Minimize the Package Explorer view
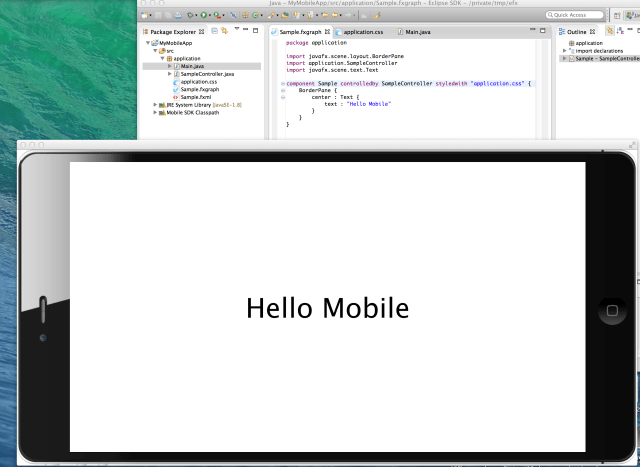This screenshot has height=467, width=640. pos(245,29)
